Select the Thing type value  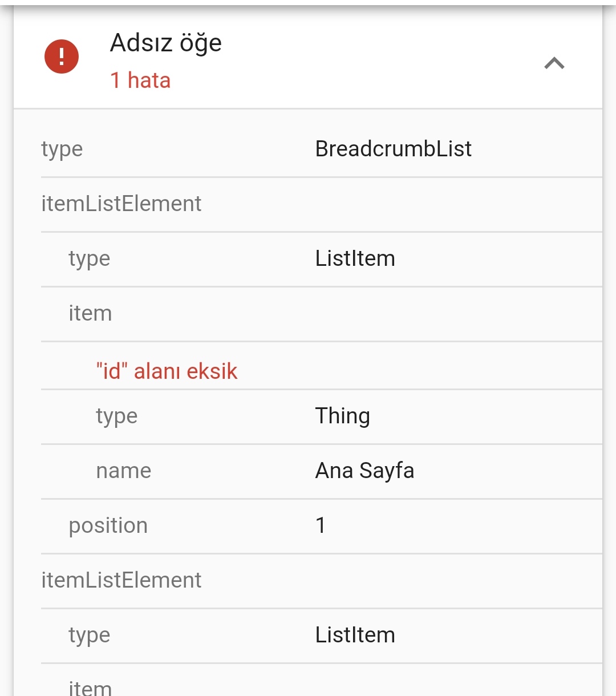point(342,416)
